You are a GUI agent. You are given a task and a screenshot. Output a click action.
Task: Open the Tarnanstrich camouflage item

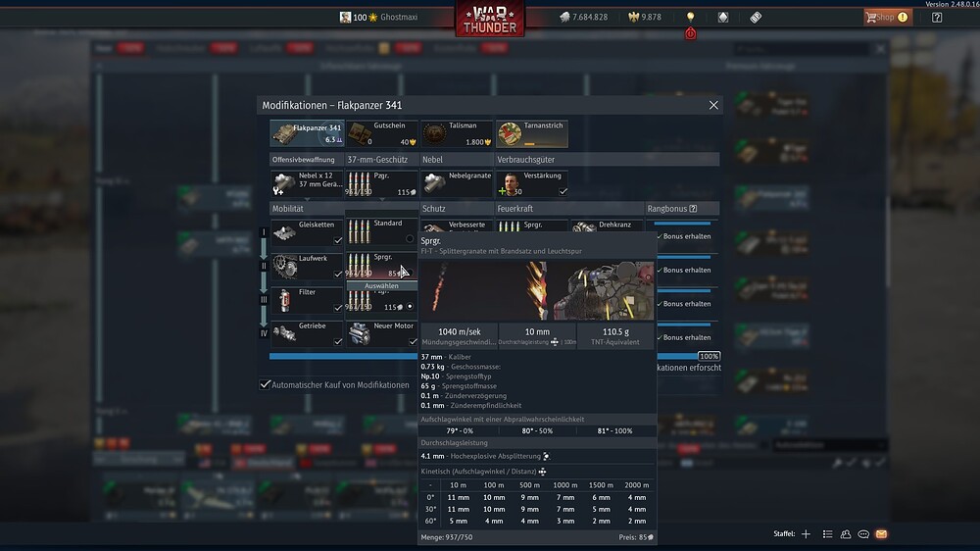[532, 133]
